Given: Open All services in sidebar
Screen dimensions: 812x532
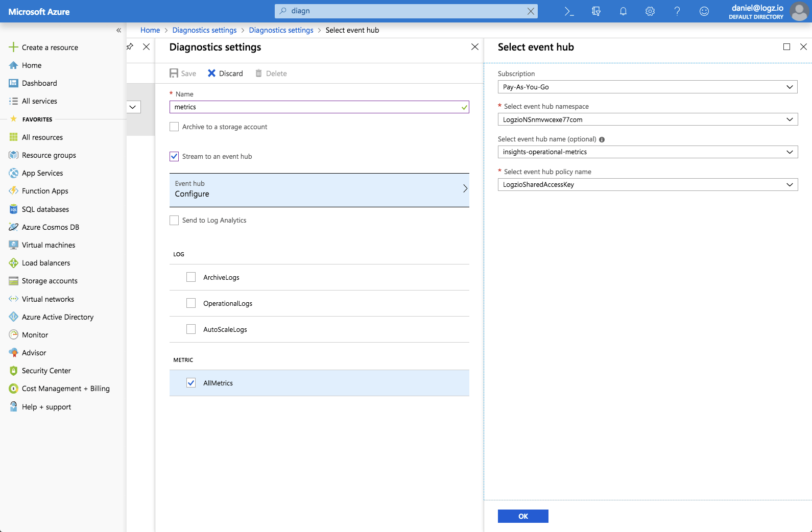Looking at the screenshot, I should click(x=39, y=101).
